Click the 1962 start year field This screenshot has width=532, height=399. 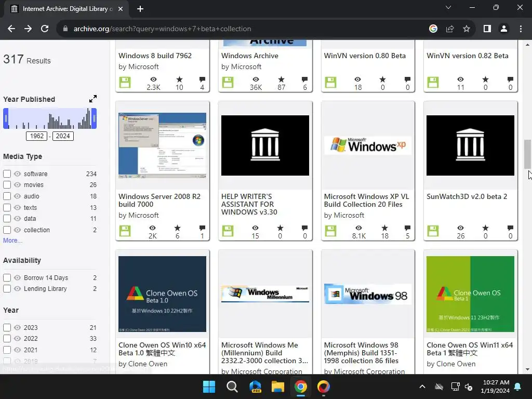pos(37,136)
